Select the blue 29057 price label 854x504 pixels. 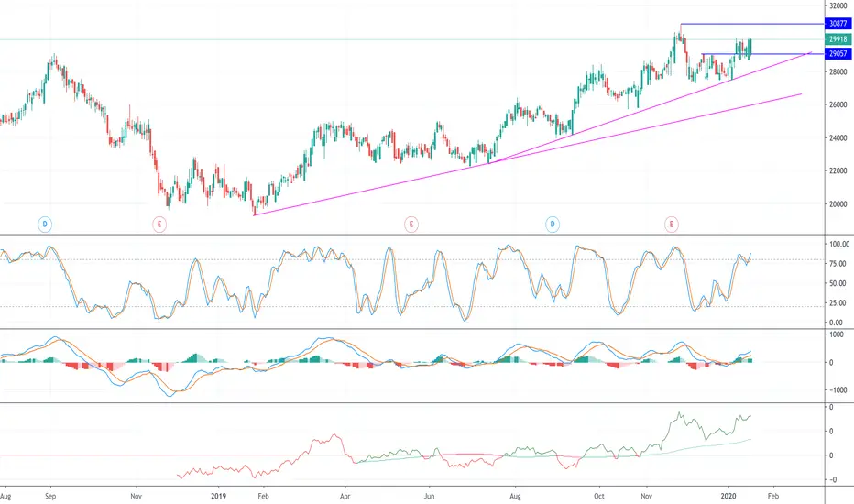click(838, 53)
